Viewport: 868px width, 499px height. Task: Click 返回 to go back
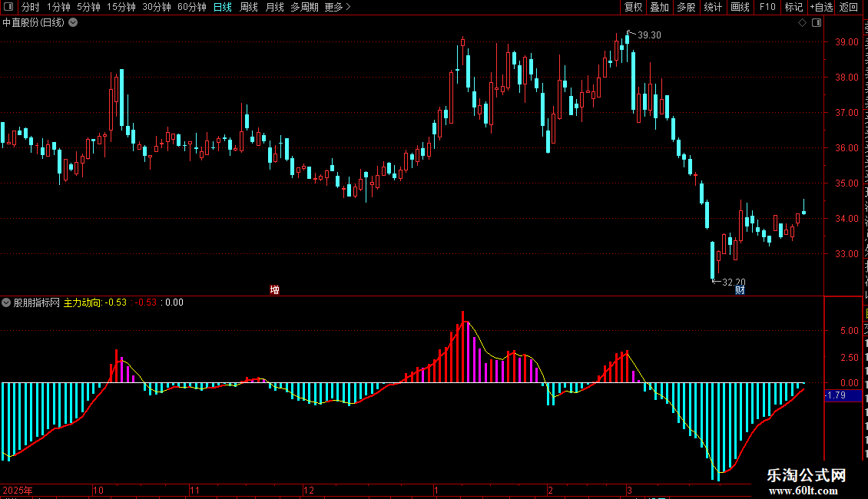849,7
